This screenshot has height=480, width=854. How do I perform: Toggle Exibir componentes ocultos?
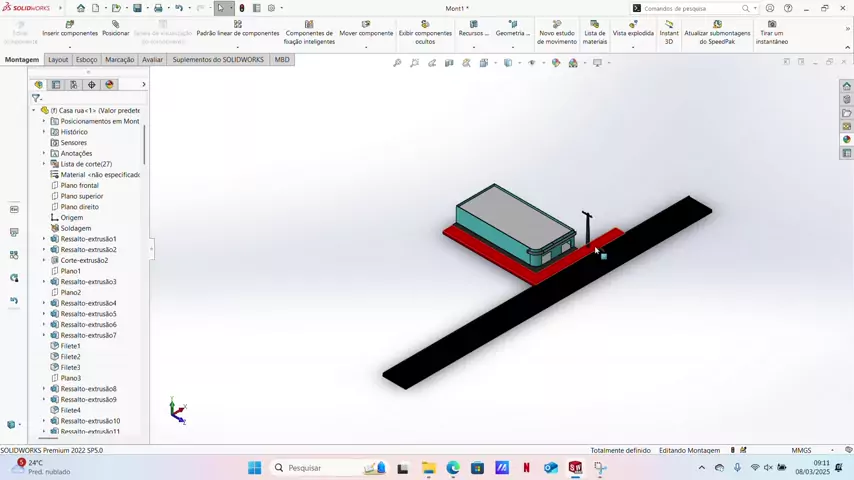tap(425, 28)
